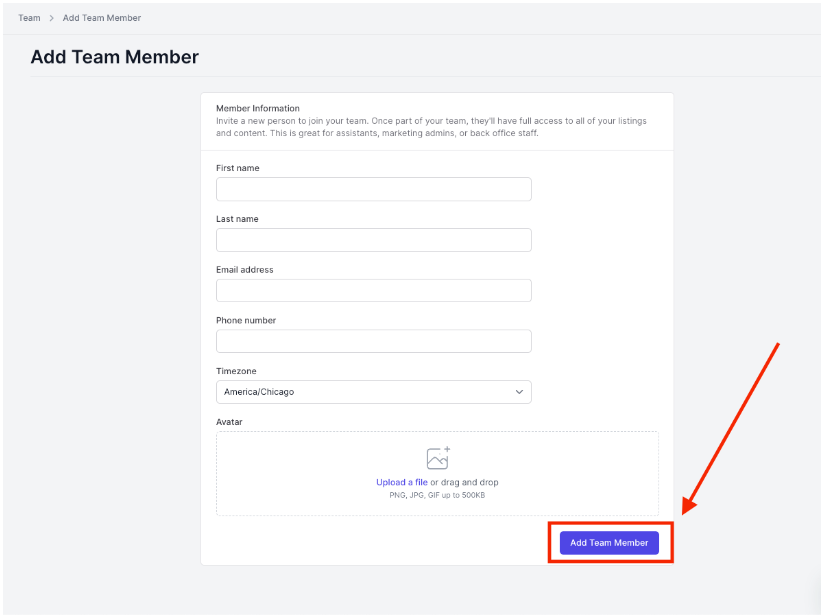Click into the Phone number field
This screenshot has width=822, height=616.
[374, 341]
